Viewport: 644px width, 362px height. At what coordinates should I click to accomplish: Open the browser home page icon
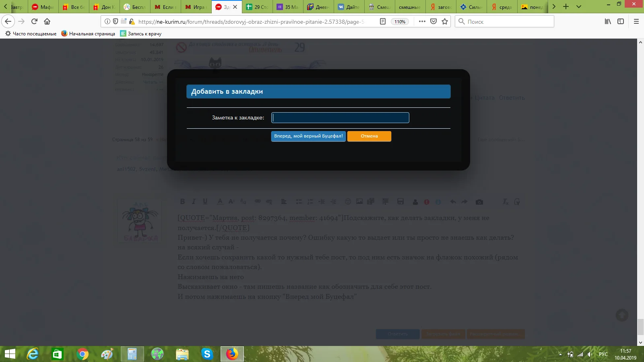(47, 21)
